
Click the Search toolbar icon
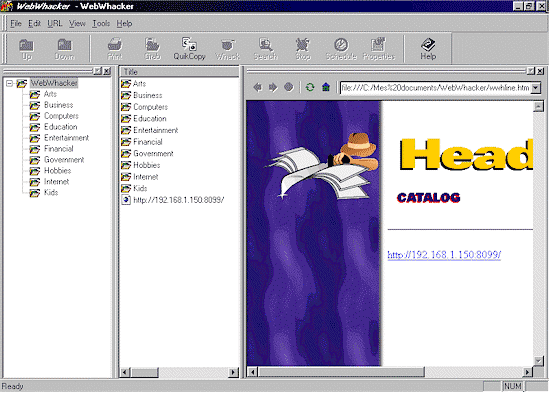(x=266, y=49)
